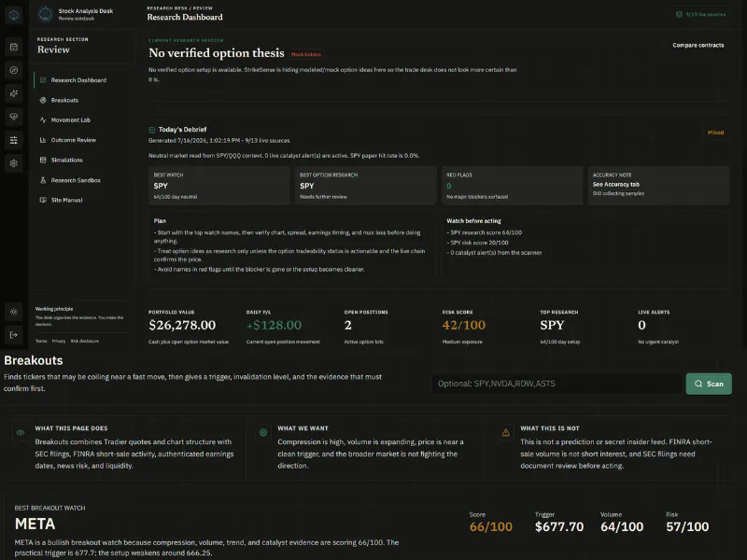Open the gear settings icon in left rail
Viewport: 747px width, 560px height.
pos(14,163)
